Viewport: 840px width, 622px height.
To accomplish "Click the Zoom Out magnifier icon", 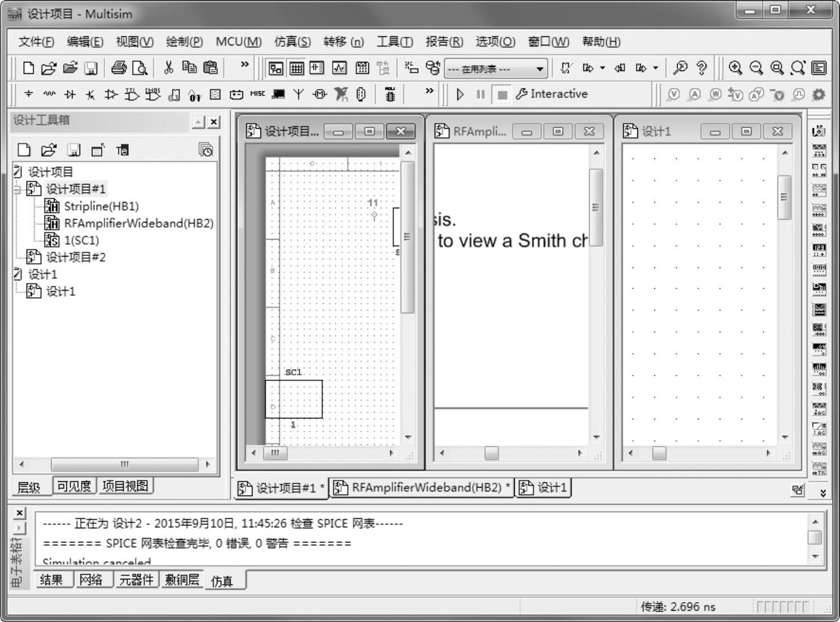I will coord(756,68).
